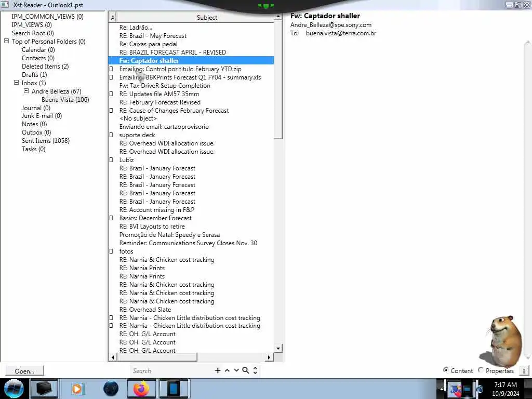The image size is (532, 399).
Task: Click the plus icon beside the Search box
Action: [x=218, y=370]
